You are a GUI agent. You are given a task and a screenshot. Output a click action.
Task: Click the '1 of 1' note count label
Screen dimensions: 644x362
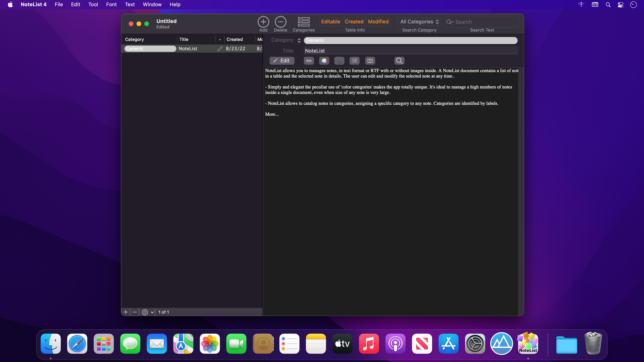tap(163, 312)
